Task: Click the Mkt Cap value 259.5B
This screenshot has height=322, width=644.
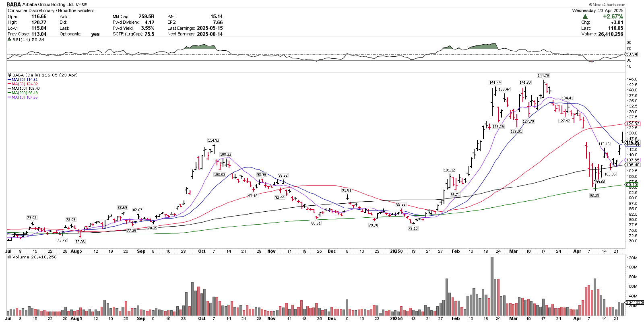Action: coord(147,17)
